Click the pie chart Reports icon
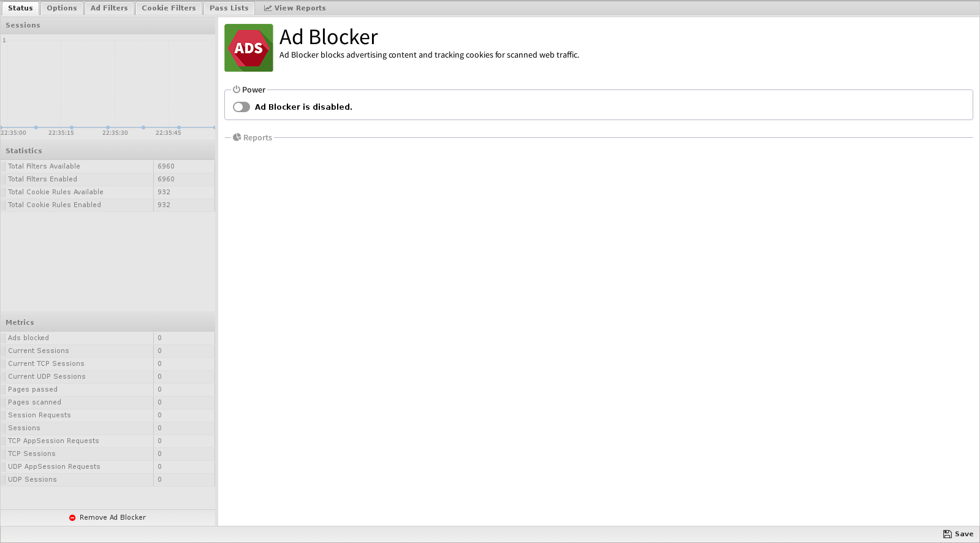The width and height of the screenshot is (980, 543). (x=237, y=138)
